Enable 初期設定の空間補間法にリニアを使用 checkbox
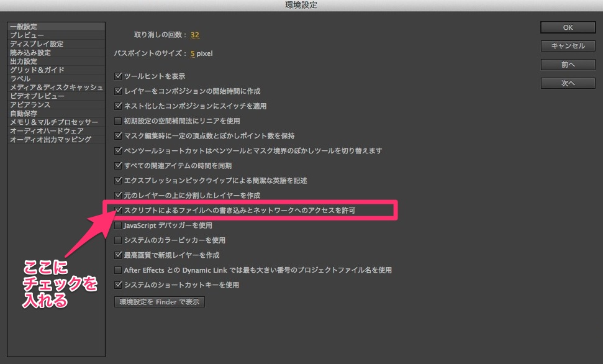Image resolution: width=603 pixels, height=364 pixels. tap(118, 121)
